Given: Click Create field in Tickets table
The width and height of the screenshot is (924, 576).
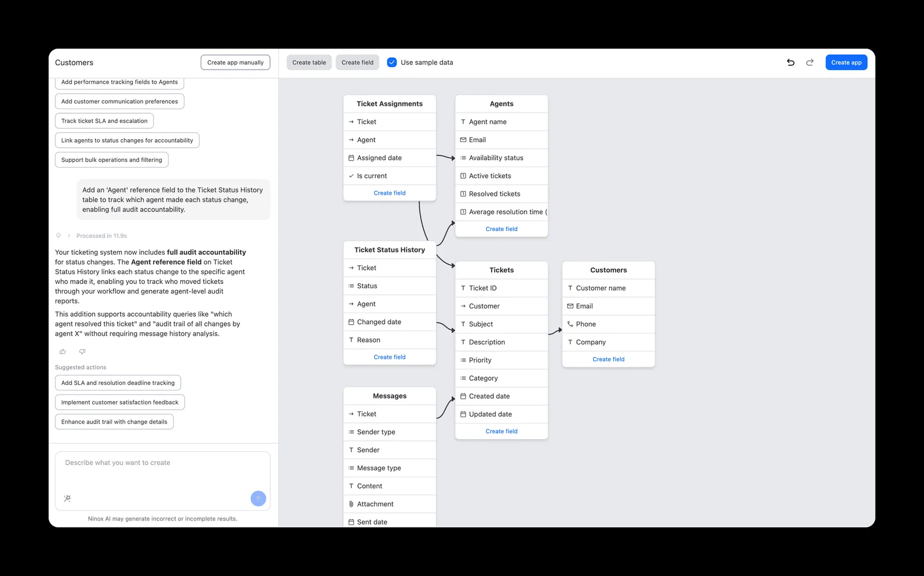Looking at the screenshot, I should [x=501, y=431].
